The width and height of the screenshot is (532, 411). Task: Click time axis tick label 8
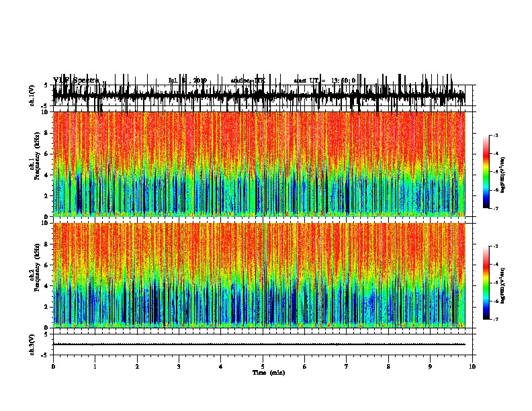[x=388, y=367]
